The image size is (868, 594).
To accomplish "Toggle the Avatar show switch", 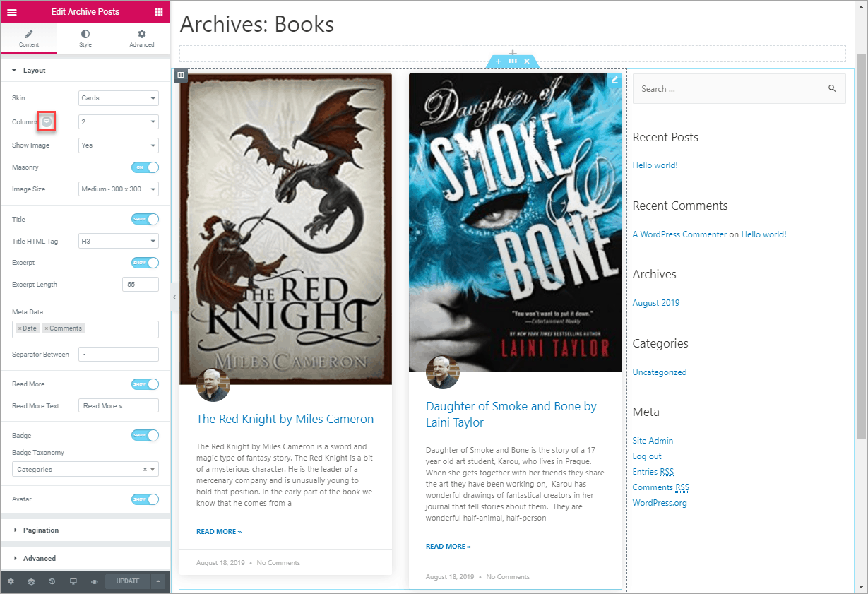I will 145,499.
